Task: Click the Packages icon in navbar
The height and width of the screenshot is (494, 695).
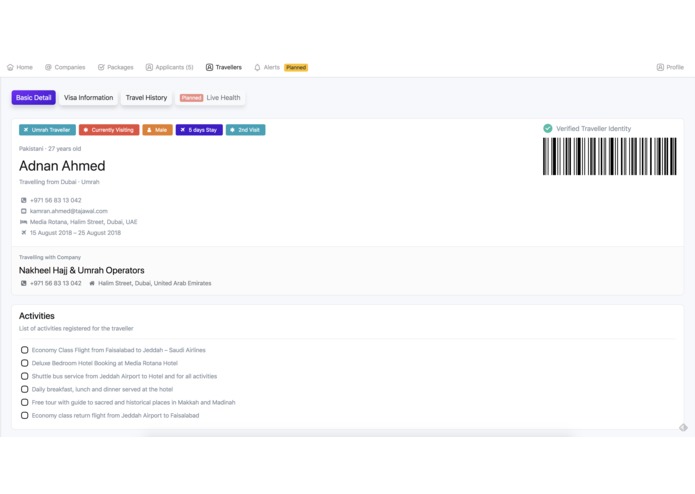Action: [101, 67]
